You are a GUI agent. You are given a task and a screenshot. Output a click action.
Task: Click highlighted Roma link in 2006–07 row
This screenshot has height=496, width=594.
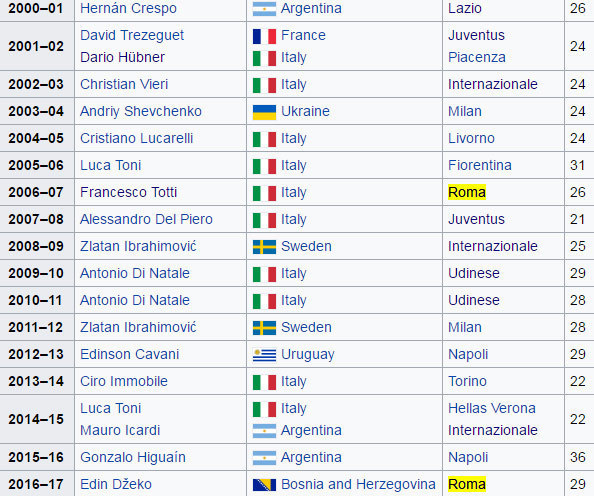[467, 192]
